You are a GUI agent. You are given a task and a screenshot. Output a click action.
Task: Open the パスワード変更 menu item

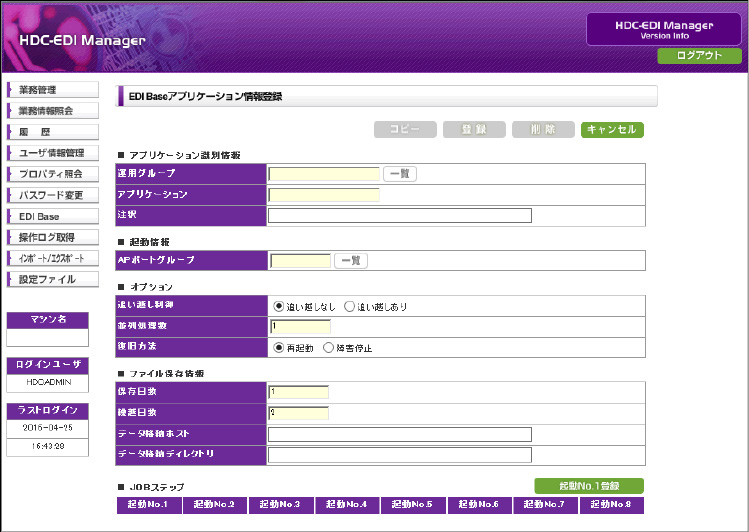[x=52, y=195]
